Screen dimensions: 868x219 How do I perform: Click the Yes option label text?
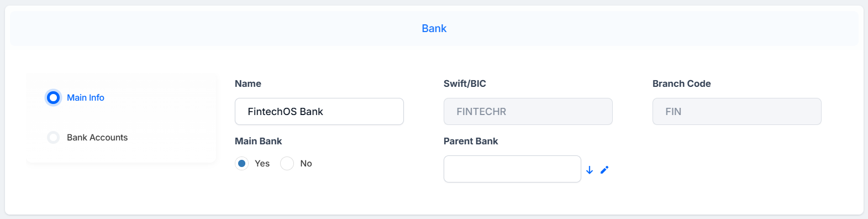pos(262,164)
